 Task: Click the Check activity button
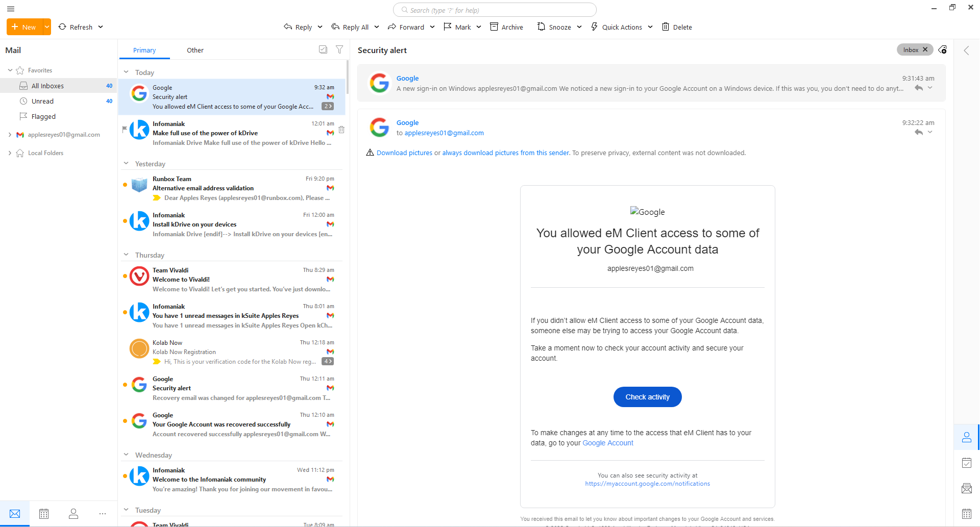point(647,397)
